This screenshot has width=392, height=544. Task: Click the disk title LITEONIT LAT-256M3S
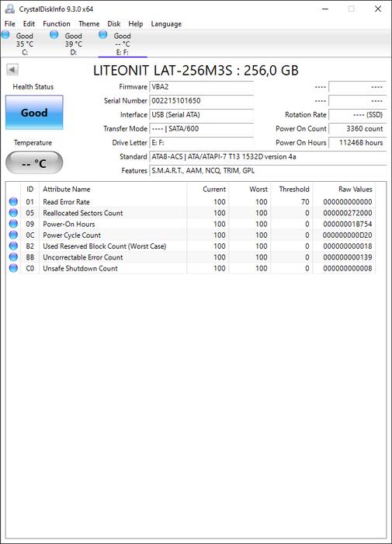point(196,71)
